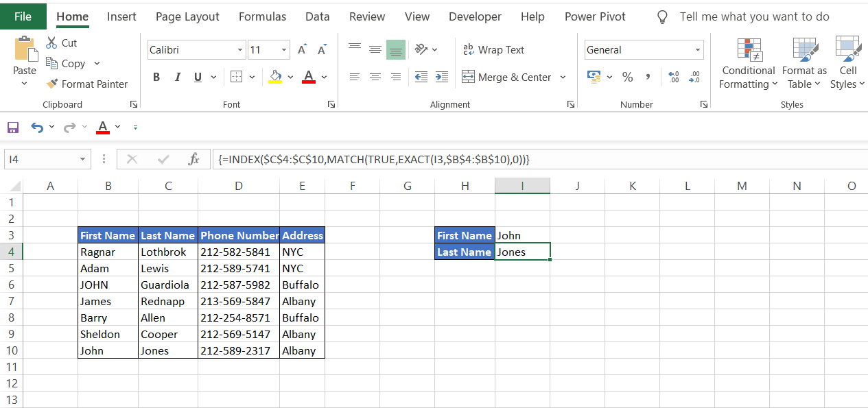Click the Merge & Center button
The height and width of the screenshot is (408, 868).
click(x=507, y=77)
